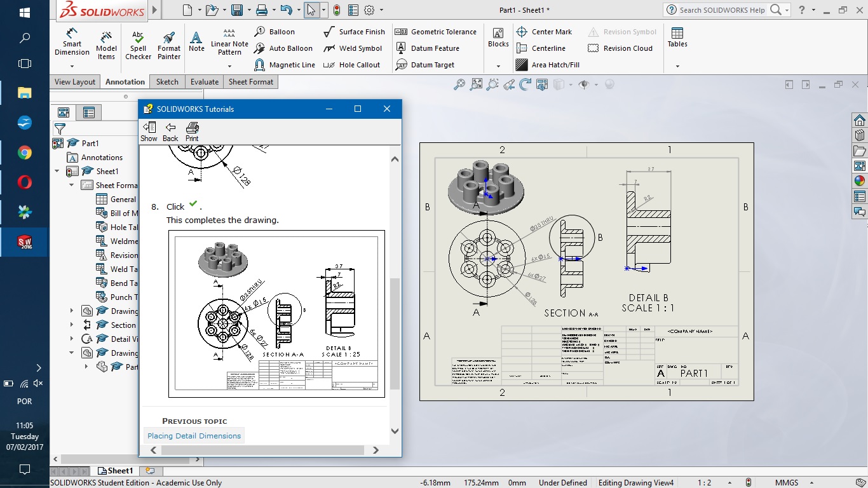Click the Print icon in SOLIDWORKS toolbar
The width and height of the screenshot is (868, 488).
tap(261, 10)
